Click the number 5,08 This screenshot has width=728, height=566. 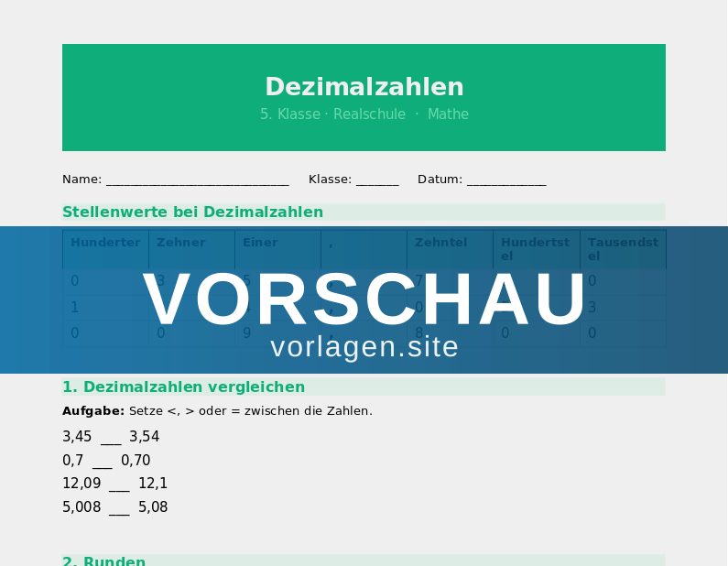point(153,507)
